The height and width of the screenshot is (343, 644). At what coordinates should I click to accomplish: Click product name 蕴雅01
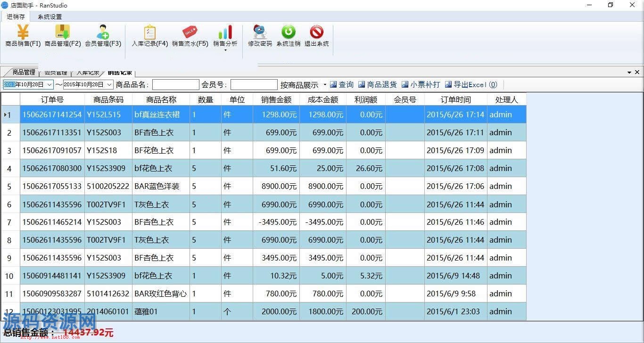click(x=161, y=311)
